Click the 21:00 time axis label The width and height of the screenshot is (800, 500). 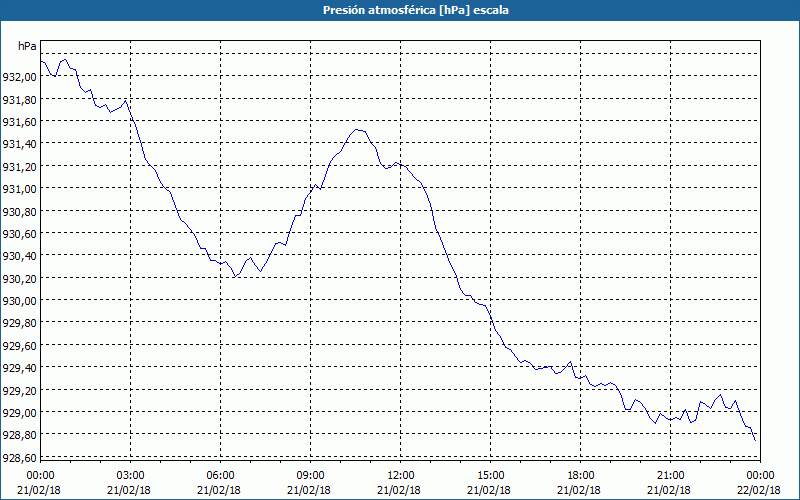point(670,476)
